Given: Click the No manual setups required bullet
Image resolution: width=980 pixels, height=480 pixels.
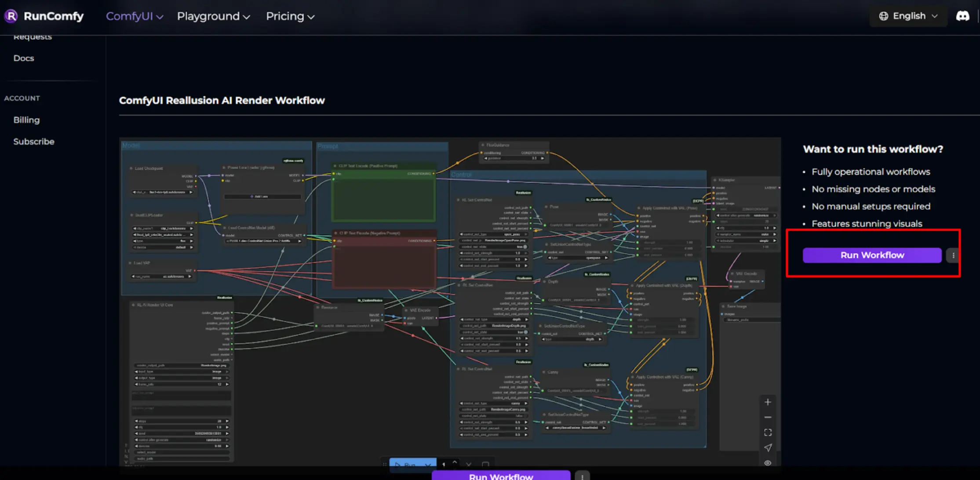Looking at the screenshot, I should coord(871,206).
